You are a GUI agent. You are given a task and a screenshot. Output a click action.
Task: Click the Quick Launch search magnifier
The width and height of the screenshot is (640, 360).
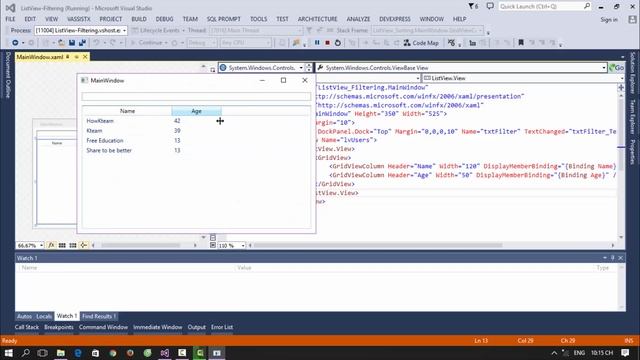tap(587, 6)
